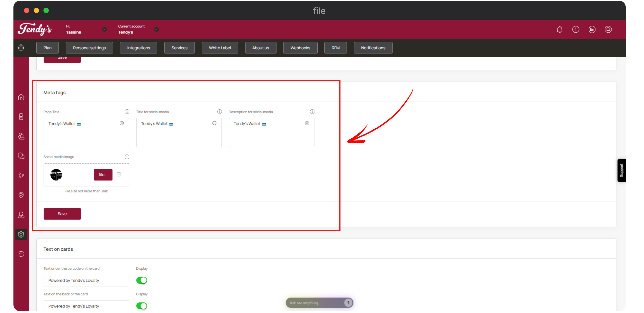Go to the home sidebar icon
The height and width of the screenshot is (313, 644).
(21, 97)
